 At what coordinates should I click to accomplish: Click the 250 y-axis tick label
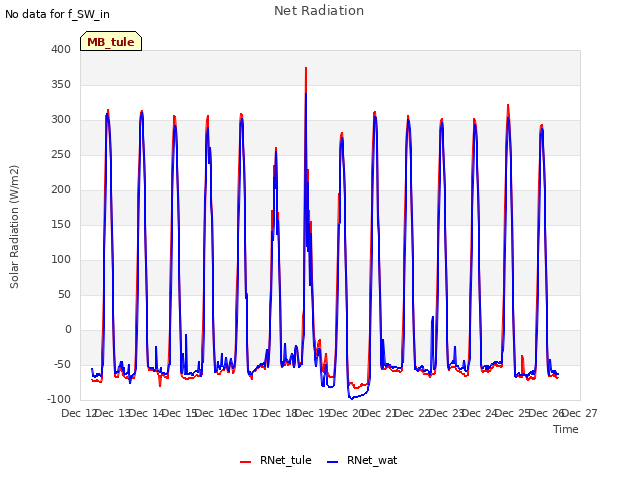(61, 155)
